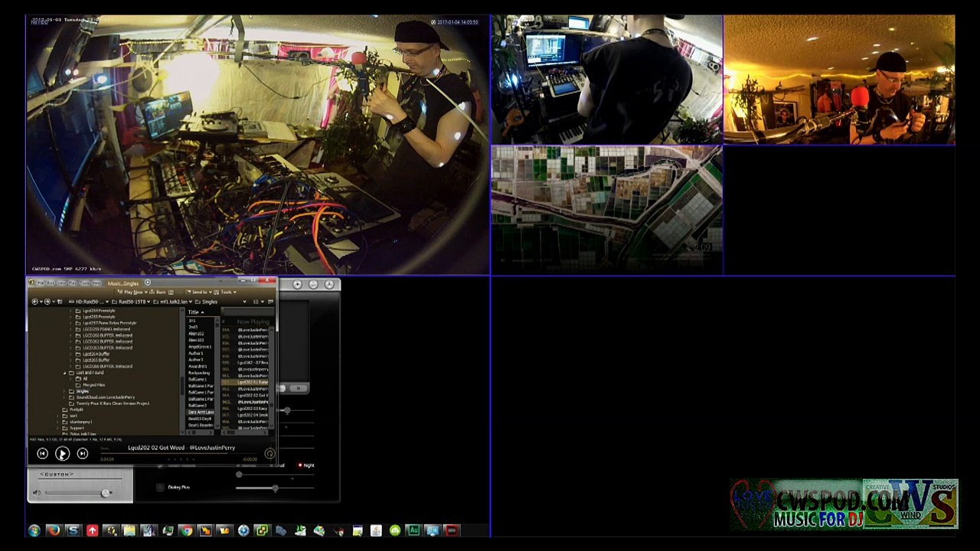Select AngelGrove 1 in the Title list
Viewport: 980px width, 551px height.
200,347
